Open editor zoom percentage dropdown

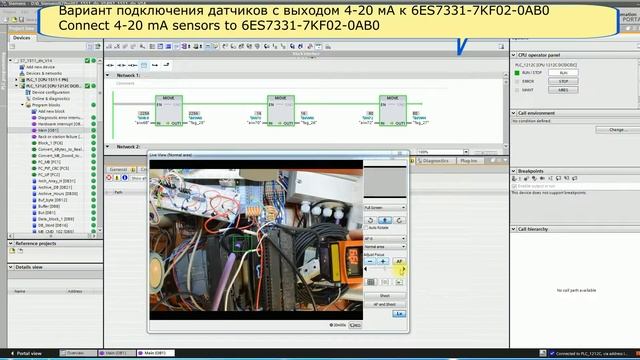click(x=466, y=152)
